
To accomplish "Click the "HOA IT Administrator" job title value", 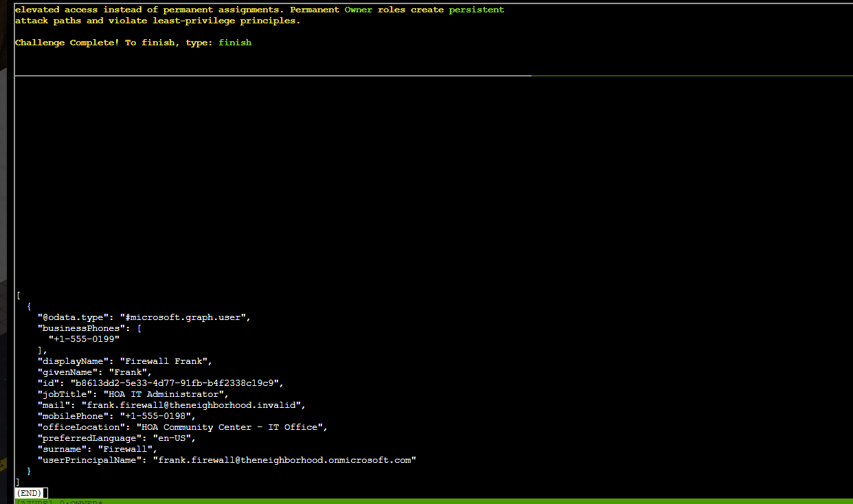I will click(163, 394).
